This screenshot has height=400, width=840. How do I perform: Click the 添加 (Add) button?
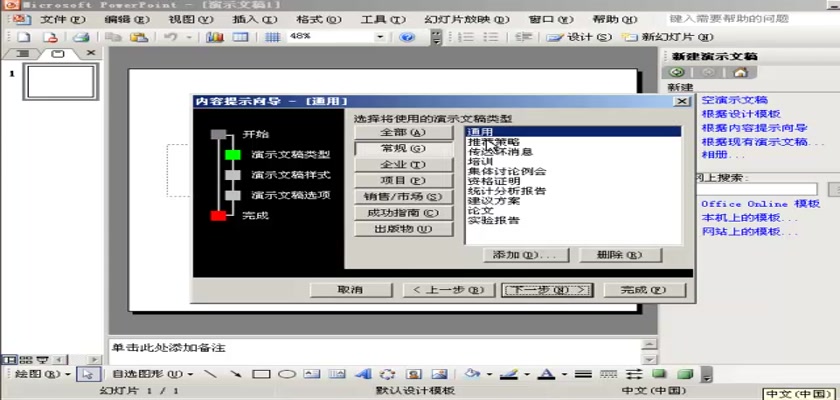pyautogui.click(x=524, y=255)
